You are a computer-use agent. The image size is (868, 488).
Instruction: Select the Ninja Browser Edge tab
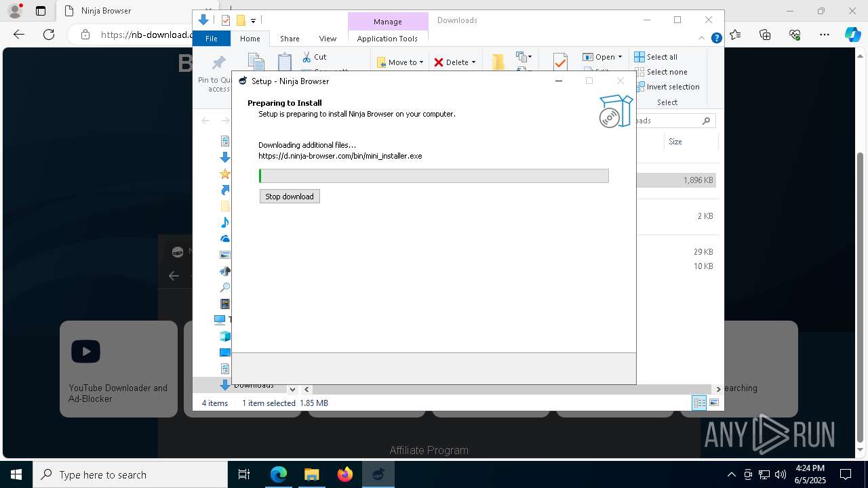click(x=122, y=11)
